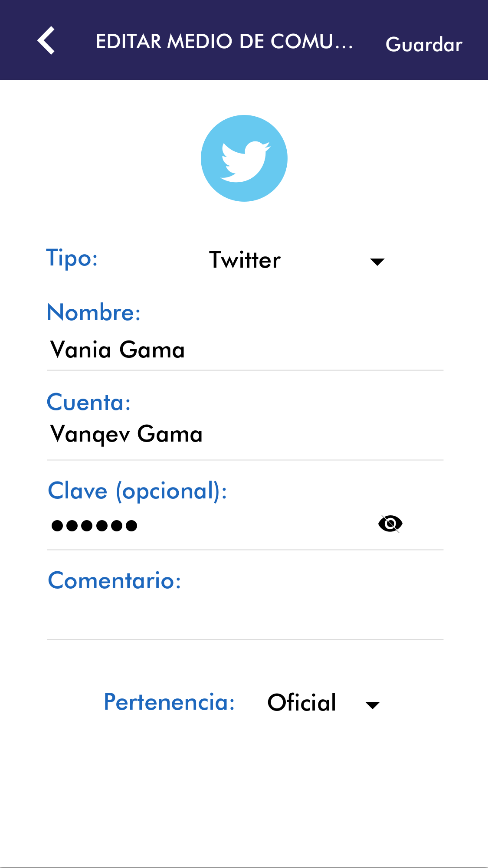The image size is (488, 868).
Task: Edit the Cuenta field Vanqev Gama
Action: [245, 435]
